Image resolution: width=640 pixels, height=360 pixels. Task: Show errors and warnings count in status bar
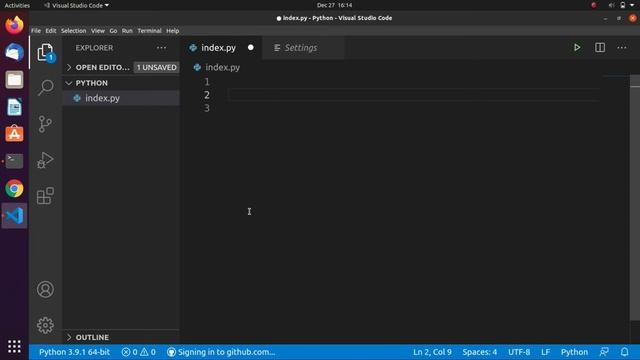point(138,352)
